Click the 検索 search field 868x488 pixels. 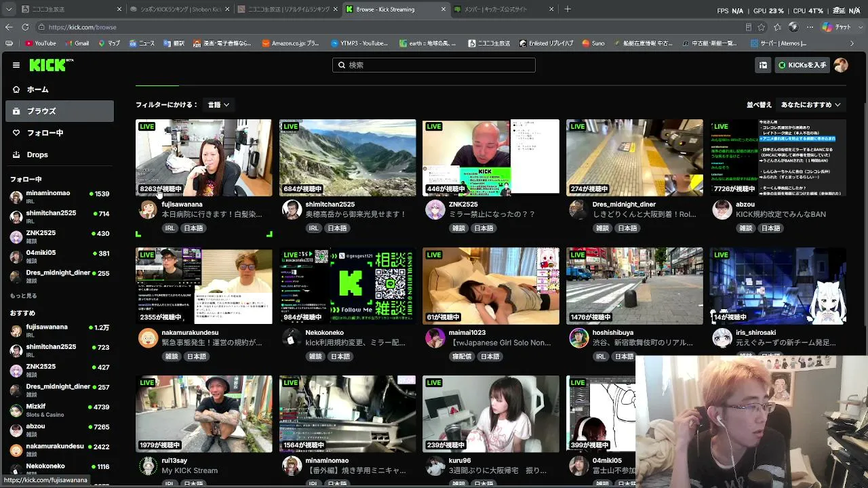(x=434, y=65)
